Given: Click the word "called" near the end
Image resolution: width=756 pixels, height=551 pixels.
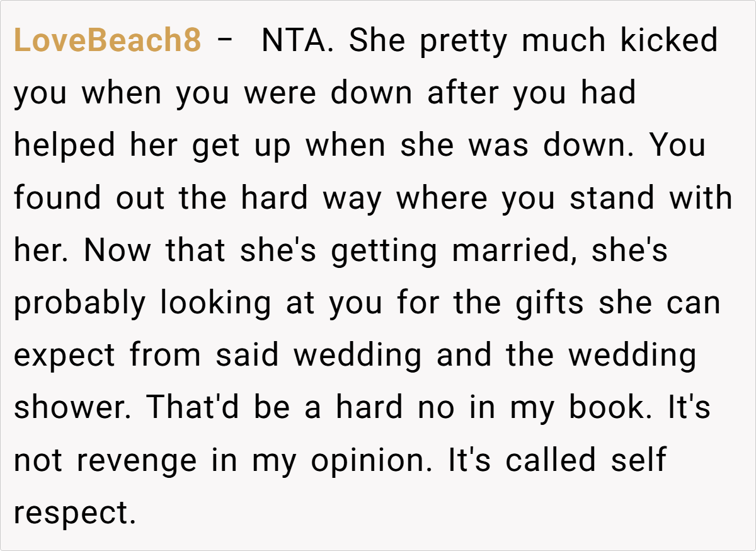Looking at the screenshot, I should [551, 460].
